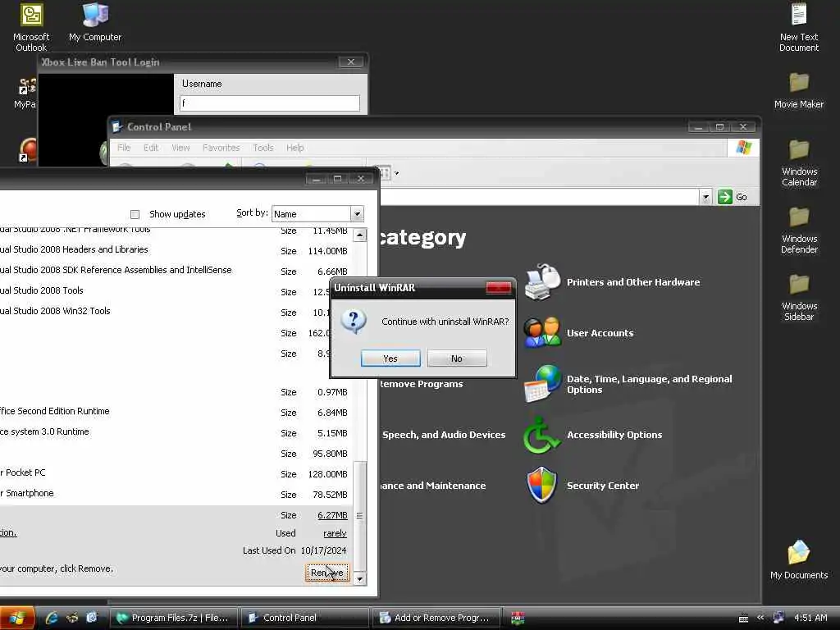Screen dimensions: 840x630
Task: Open Edit menu in Control Panel
Action: click(x=151, y=148)
